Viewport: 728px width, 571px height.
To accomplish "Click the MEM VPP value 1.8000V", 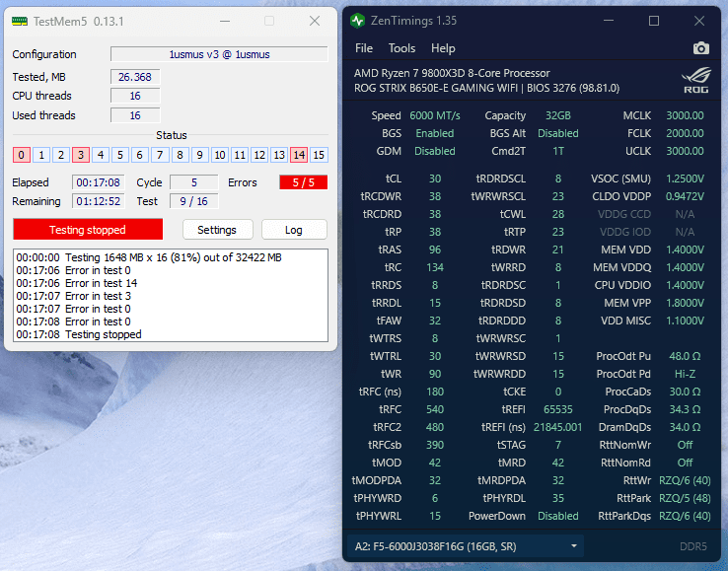I will point(685,303).
